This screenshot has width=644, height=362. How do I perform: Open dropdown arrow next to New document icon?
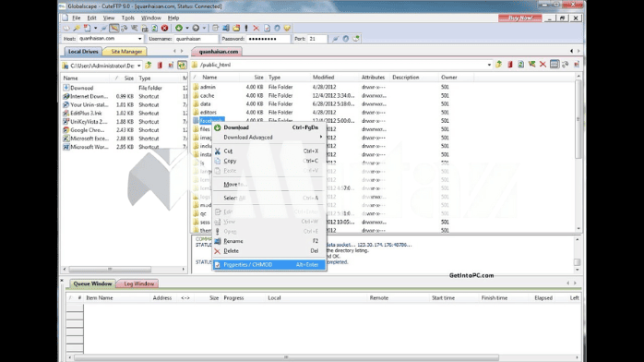(x=95, y=29)
